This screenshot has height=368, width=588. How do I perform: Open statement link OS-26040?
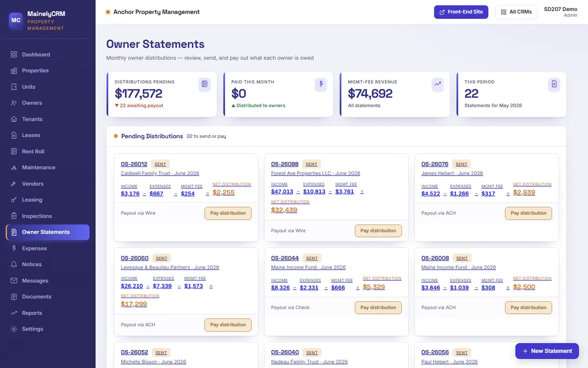coord(285,352)
